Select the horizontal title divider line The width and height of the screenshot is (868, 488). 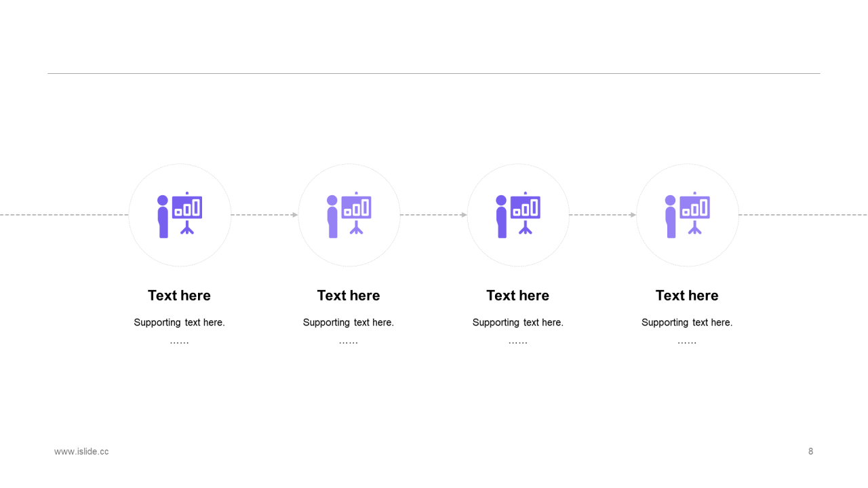tap(434, 73)
